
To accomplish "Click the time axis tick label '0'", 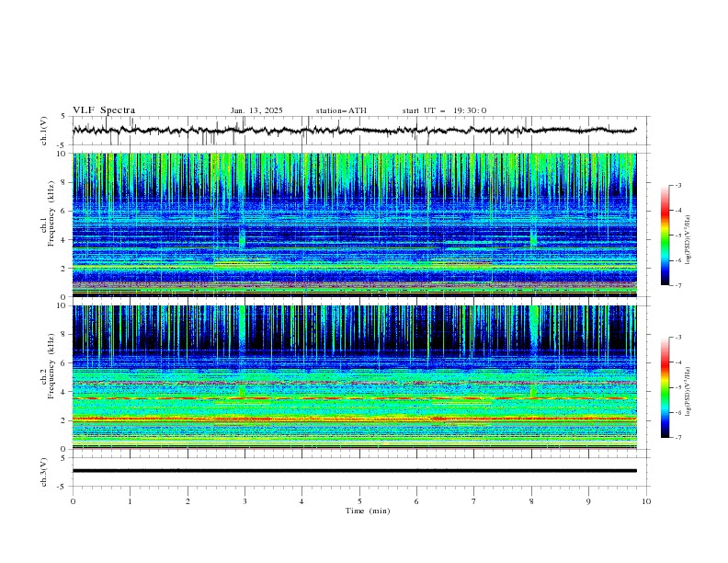I will (73, 501).
